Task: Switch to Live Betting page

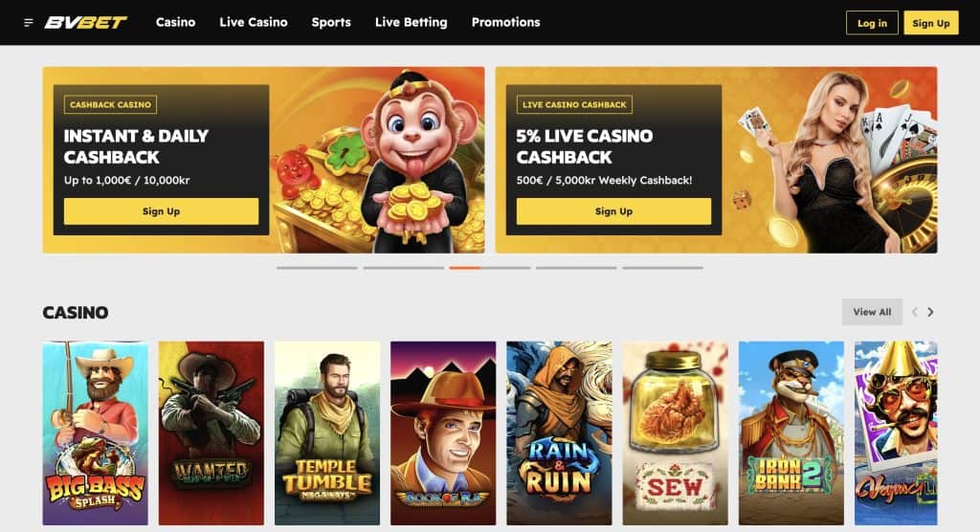Action: [x=412, y=23]
